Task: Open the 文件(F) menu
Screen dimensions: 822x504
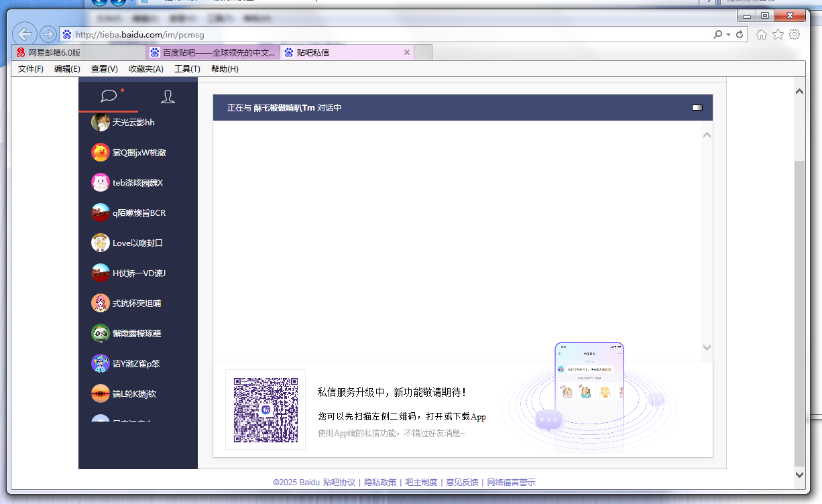Action: 31,69
